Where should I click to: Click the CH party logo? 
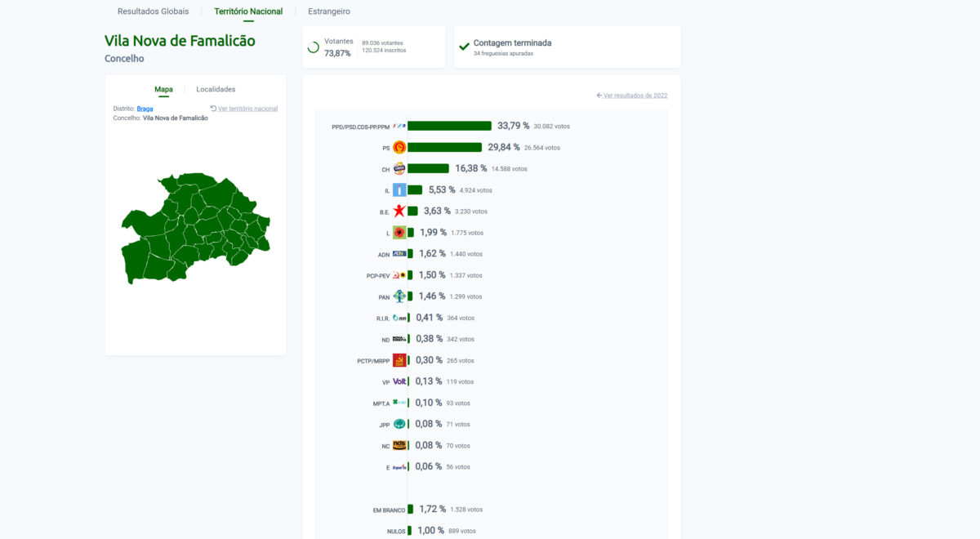pos(399,169)
